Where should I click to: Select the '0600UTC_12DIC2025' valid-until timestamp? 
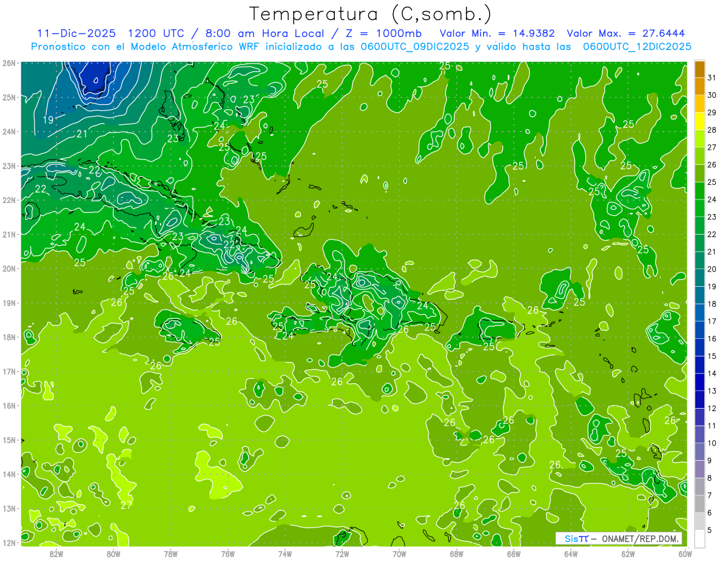click(x=637, y=47)
